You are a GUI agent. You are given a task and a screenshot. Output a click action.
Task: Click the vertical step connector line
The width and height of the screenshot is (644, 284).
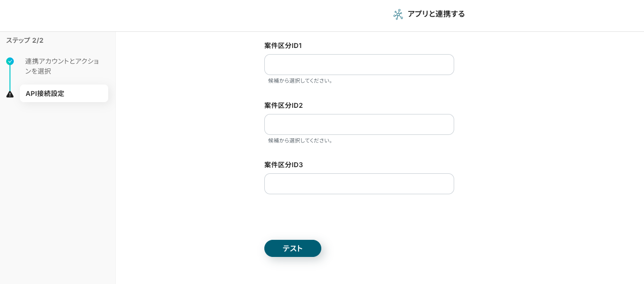[x=10, y=77]
